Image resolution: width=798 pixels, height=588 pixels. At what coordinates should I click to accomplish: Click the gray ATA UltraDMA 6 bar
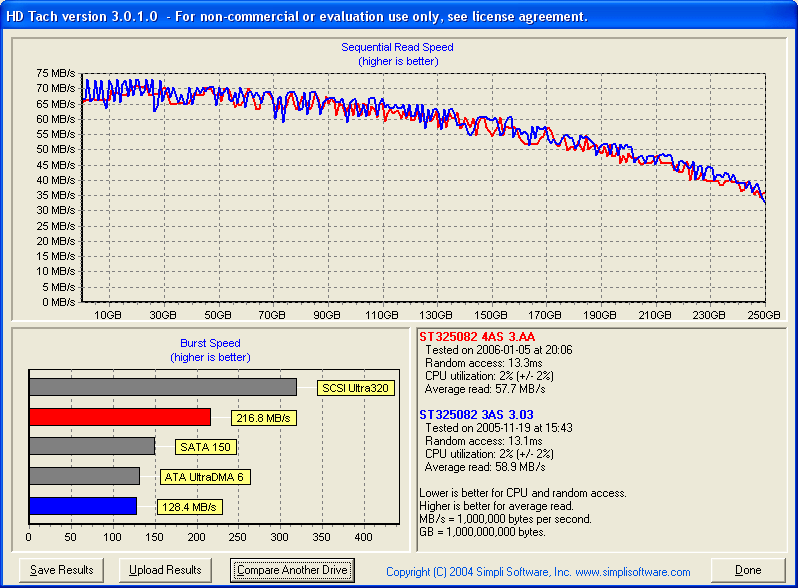coord(84,476)
